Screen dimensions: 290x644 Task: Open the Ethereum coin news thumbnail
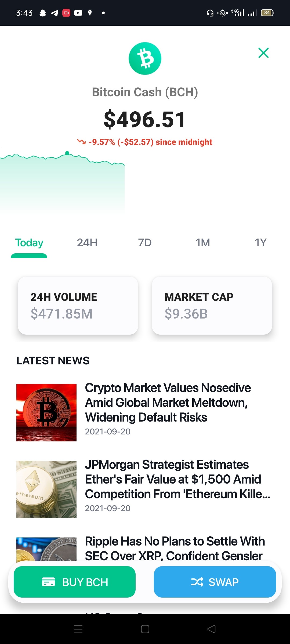tap(46, 489)
